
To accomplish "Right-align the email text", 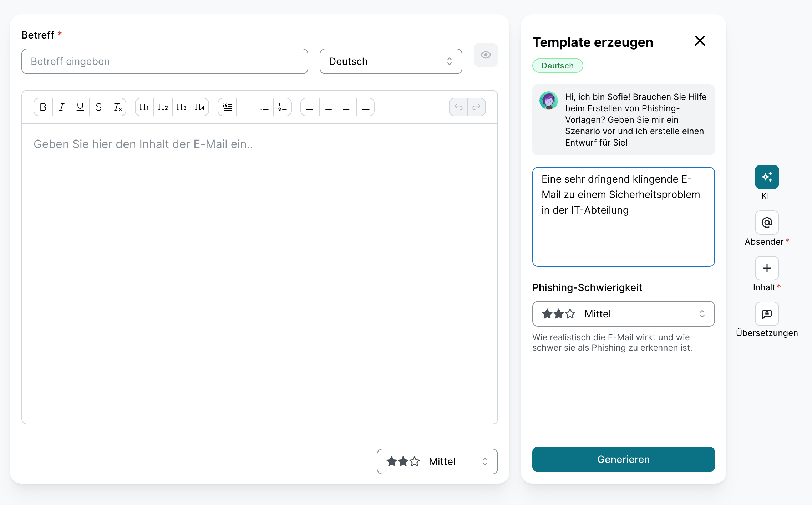I will [365, 107].
